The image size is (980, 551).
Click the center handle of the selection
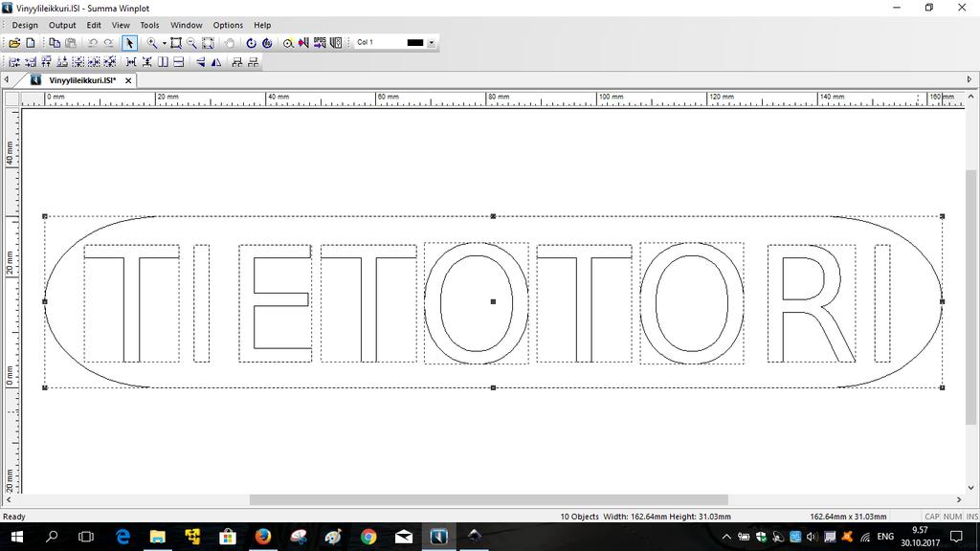tap(493, 301)
